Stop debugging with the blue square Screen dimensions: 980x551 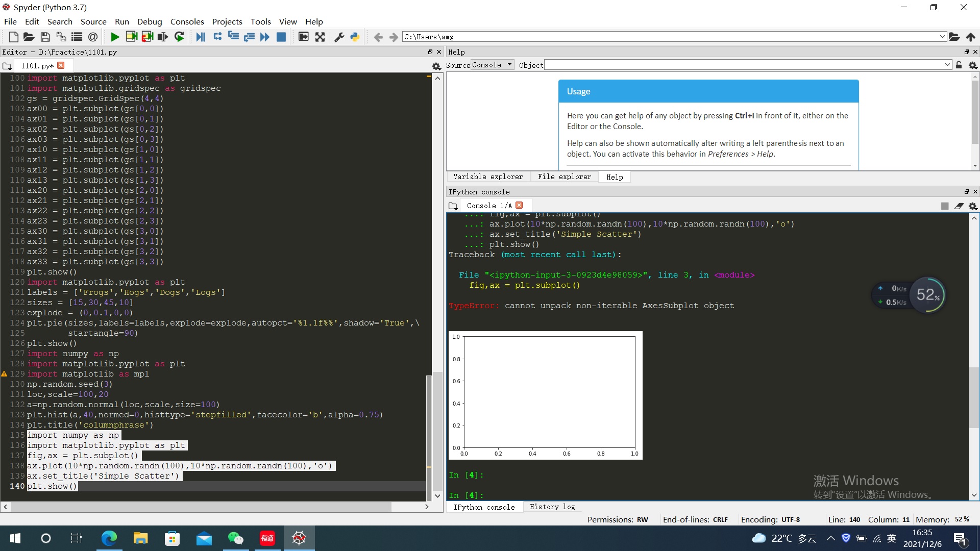281,37
